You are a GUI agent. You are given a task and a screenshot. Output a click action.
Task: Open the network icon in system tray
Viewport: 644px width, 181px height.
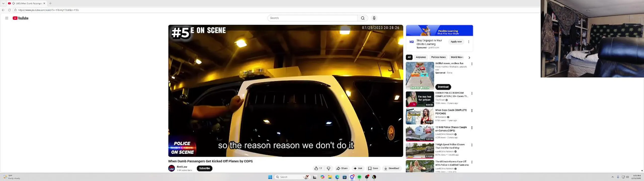(623, 177)
